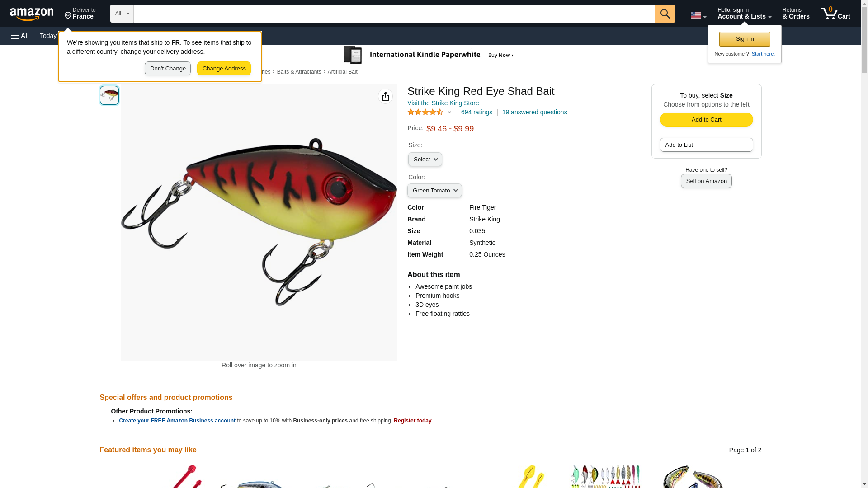Open the All hamburger menu

pos(20,36)
